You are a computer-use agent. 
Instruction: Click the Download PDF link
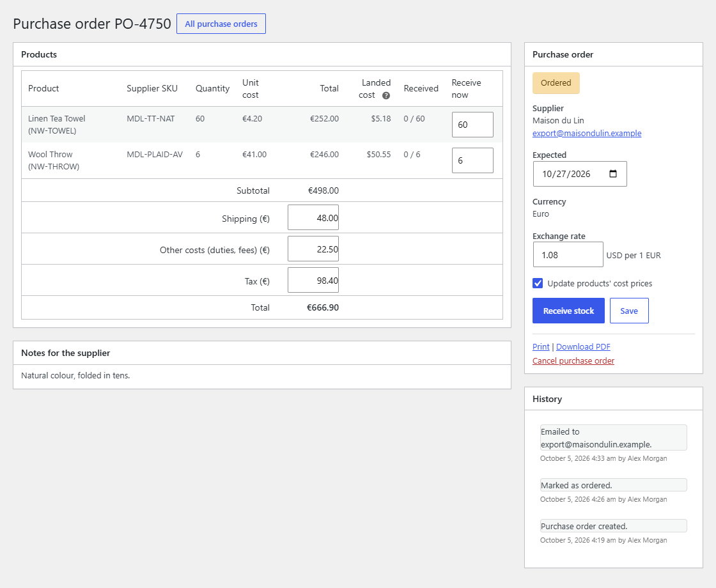583,346
